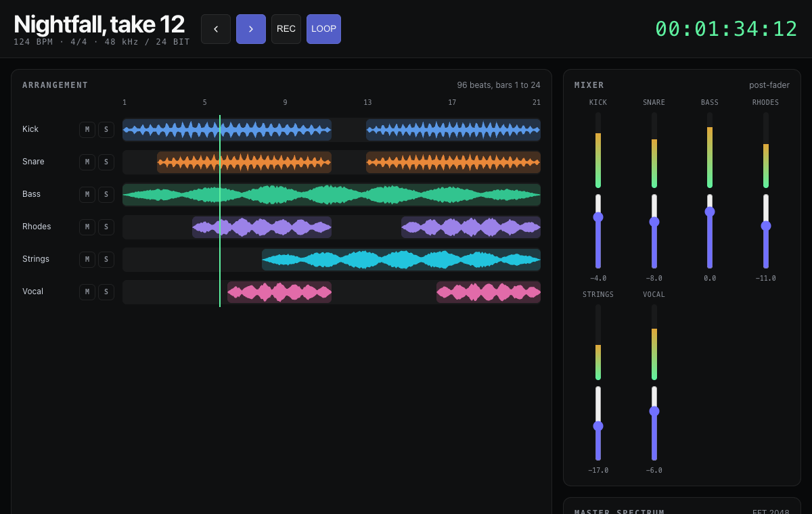Mute the Kick track

(x=87, y=130)
